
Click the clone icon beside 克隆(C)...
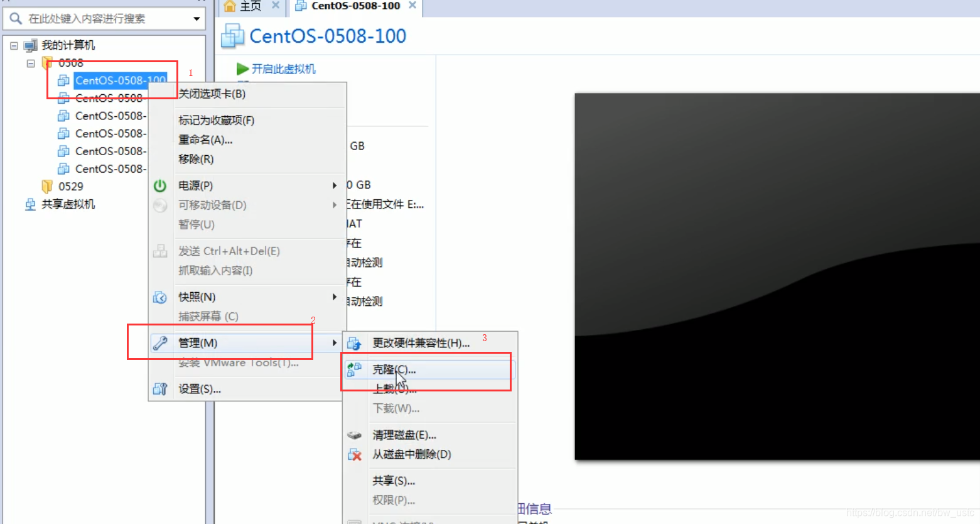point(354,369)
